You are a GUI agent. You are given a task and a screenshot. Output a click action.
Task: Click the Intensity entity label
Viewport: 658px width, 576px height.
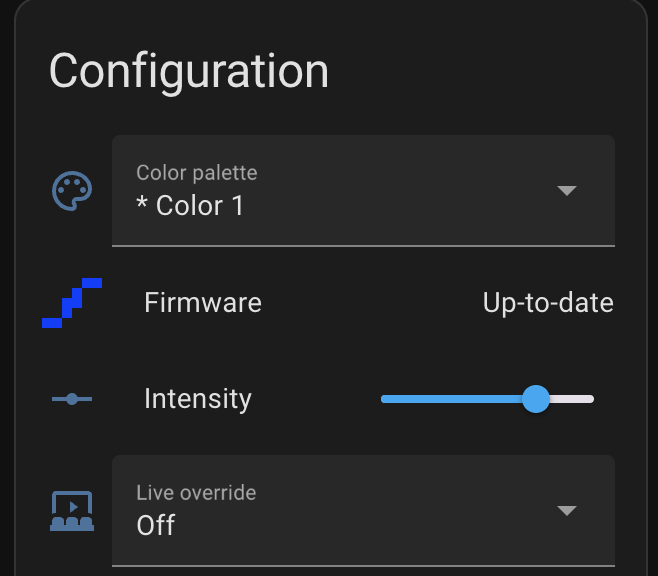tap(198, 399)
